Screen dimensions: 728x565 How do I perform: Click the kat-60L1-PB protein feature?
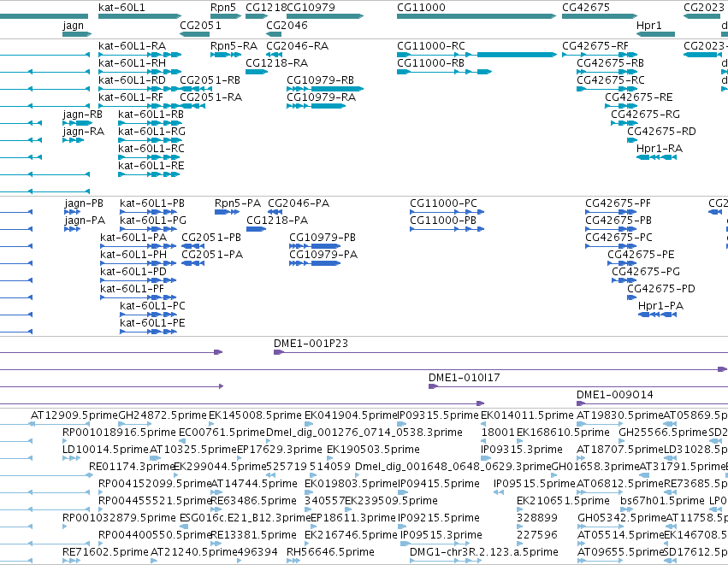tap(148, 212)
